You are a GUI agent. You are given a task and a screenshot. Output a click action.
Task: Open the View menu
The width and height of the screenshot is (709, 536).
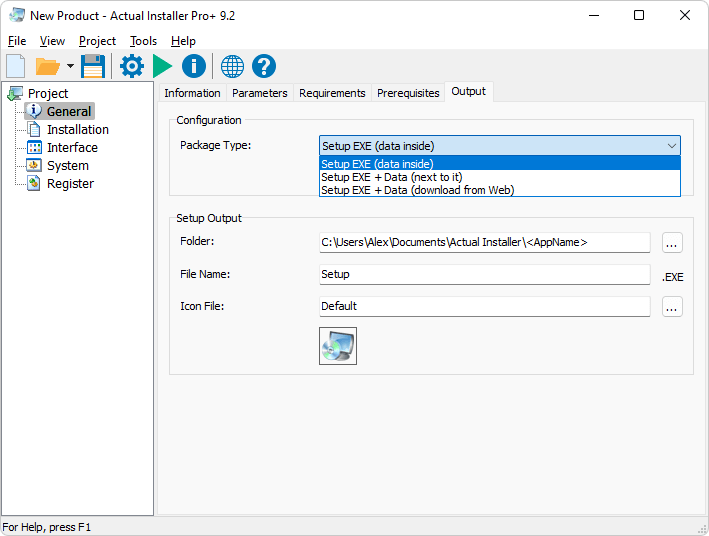coord(52,41)
